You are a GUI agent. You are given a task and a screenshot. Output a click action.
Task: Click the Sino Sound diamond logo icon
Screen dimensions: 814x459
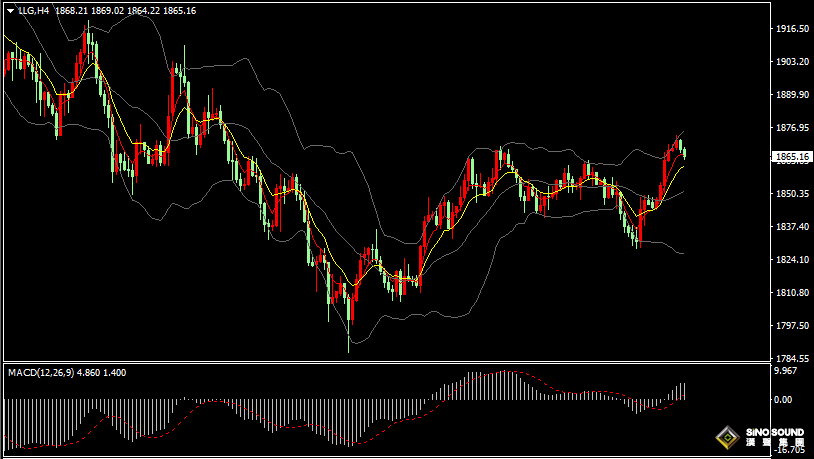coord(728,438)
